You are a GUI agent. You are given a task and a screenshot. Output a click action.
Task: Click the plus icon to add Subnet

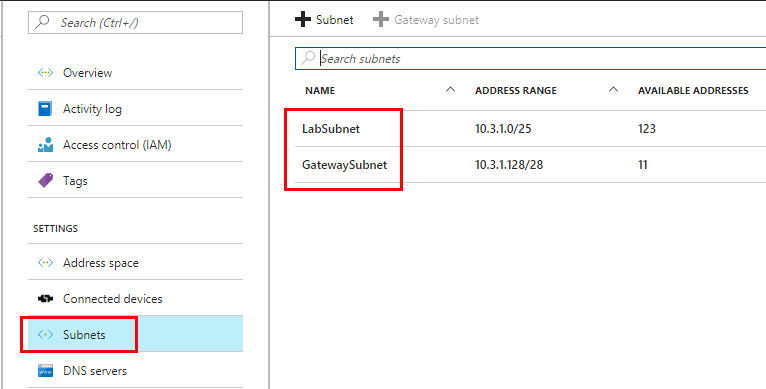(x=303, y=20)
